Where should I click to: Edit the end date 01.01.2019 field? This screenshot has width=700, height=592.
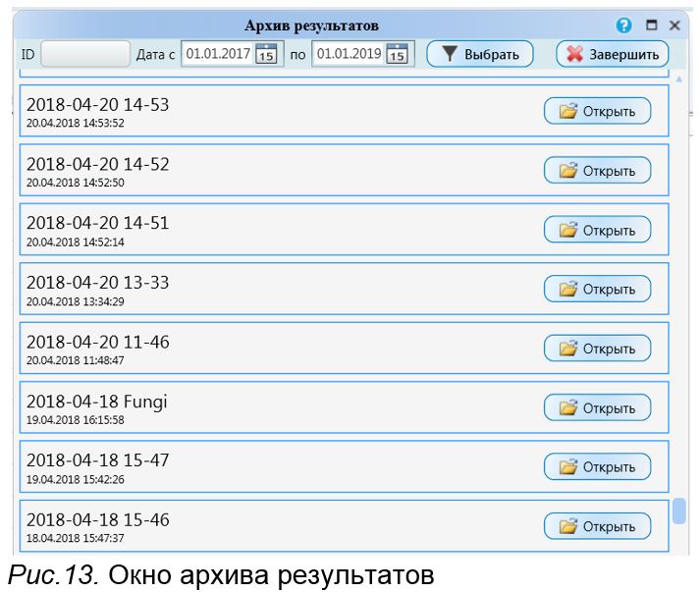click(349, 54)
